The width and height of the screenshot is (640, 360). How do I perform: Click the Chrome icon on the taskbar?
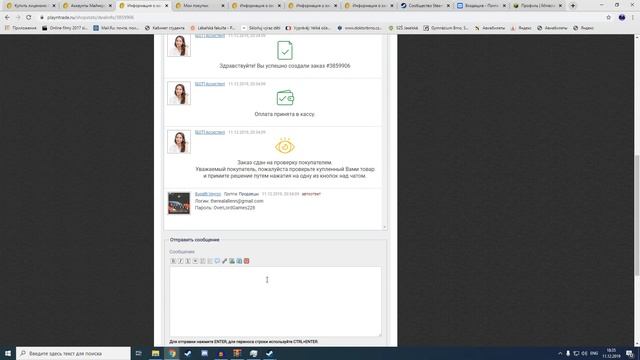coord(172,353)
